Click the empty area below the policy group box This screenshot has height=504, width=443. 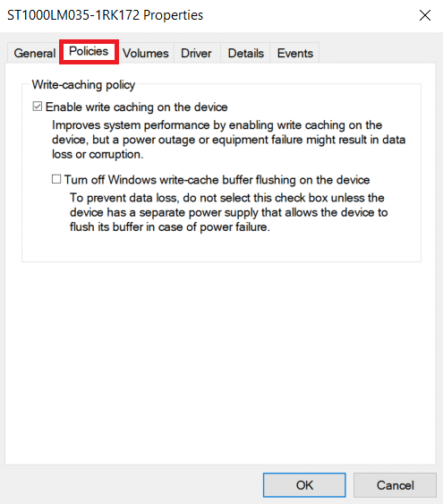pyautogui.click(x=221, y=363)
